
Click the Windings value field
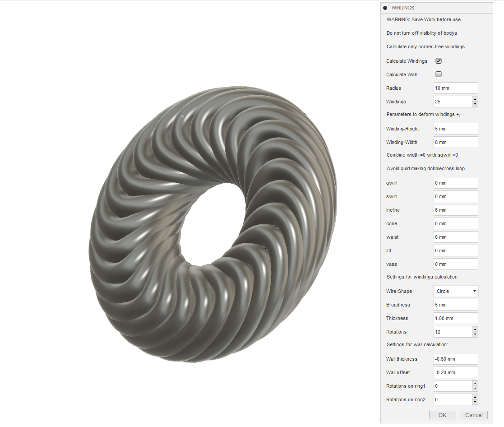tap(453, 102)
